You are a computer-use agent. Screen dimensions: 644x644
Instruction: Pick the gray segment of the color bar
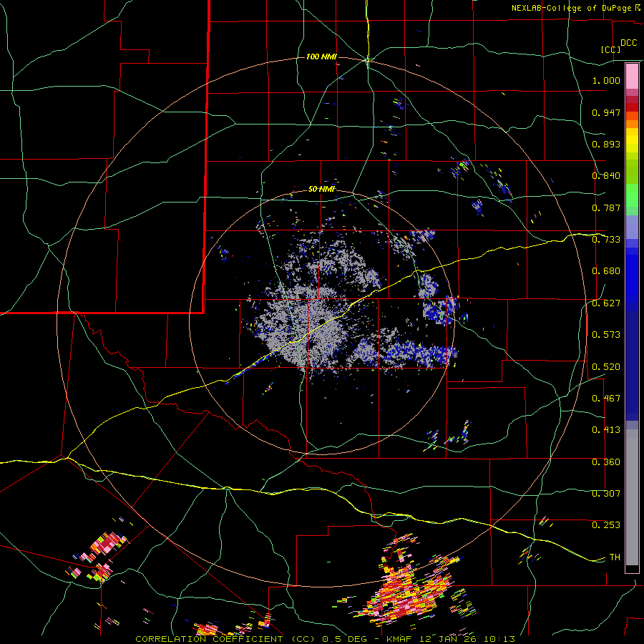coord(632,497)
